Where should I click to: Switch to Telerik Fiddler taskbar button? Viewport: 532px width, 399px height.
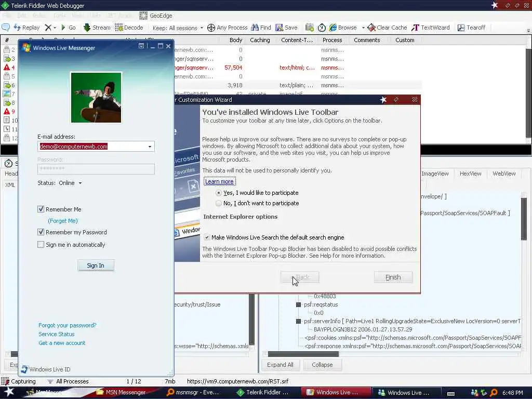263,392
